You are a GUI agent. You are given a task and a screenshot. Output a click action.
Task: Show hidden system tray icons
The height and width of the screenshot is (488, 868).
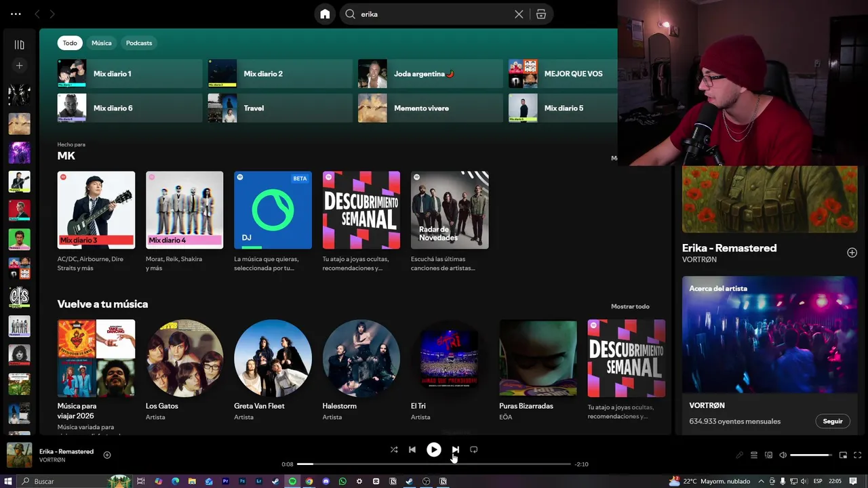[761, 481]
